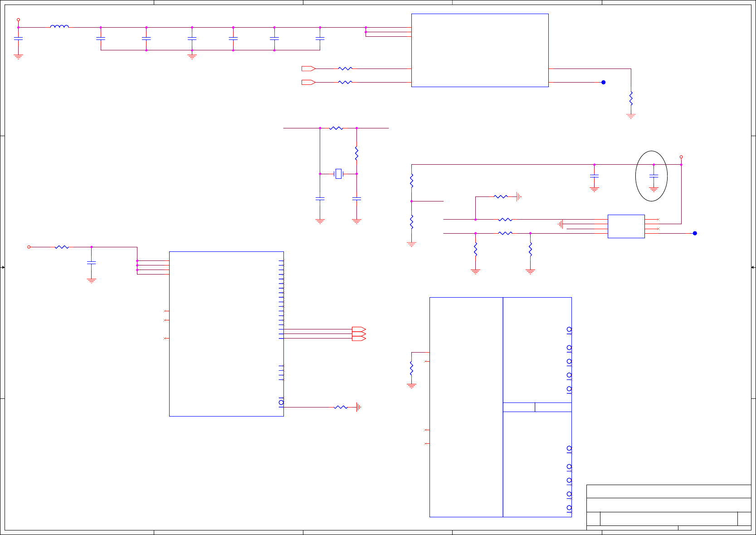Select the small IC rectangle beside the ellipse rail

tap(626, 226)
